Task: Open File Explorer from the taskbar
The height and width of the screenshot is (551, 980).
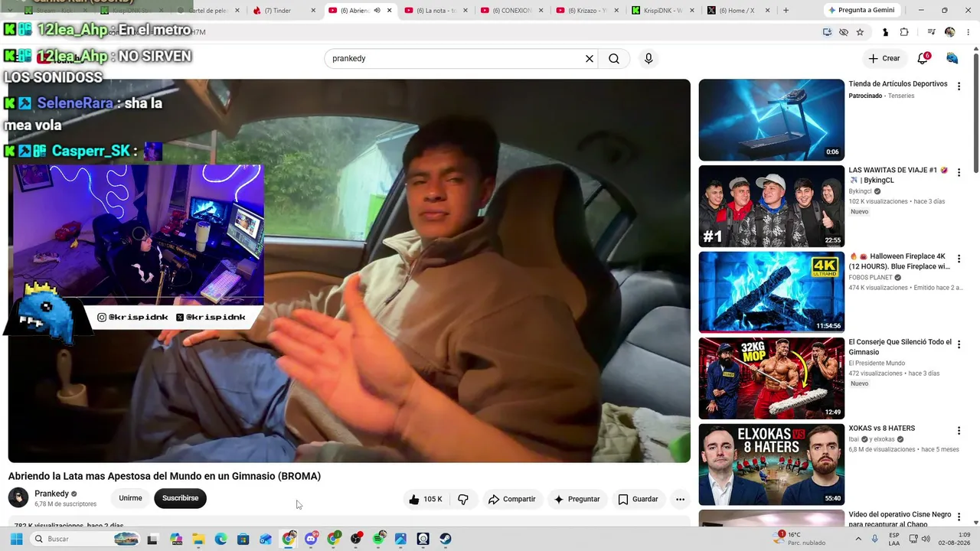Action: [198, 539]
